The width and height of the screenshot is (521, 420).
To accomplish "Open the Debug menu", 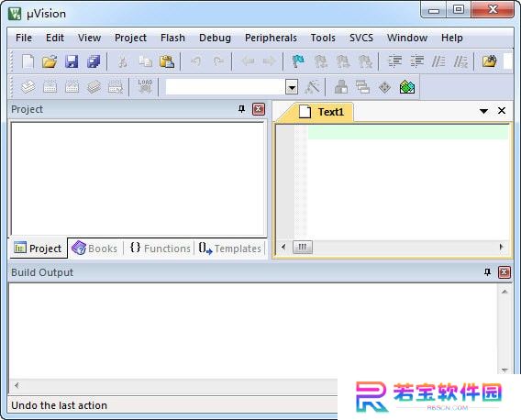I will point(215,38).
